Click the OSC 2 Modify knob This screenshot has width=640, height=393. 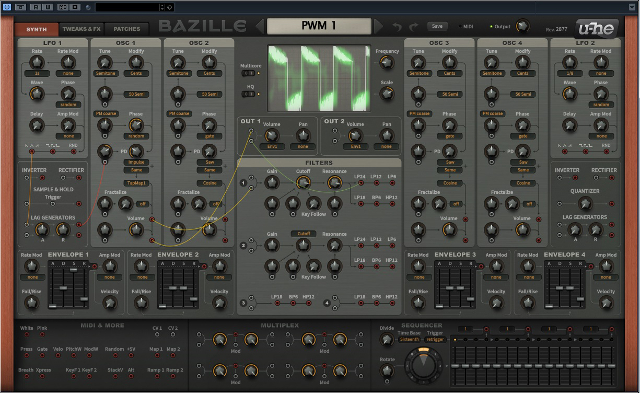(x=209, y=62)
